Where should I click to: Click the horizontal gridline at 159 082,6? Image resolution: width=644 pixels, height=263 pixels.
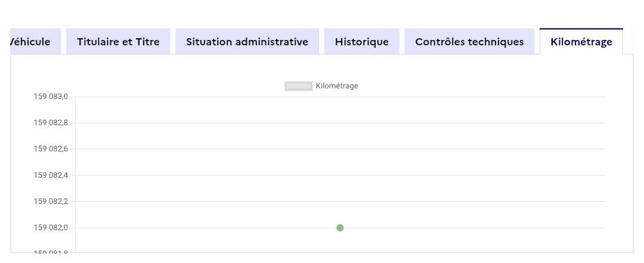point(417,149)
